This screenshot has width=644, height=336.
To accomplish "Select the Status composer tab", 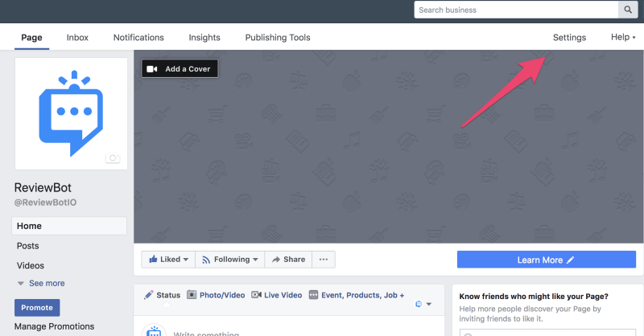I will 162,295.
